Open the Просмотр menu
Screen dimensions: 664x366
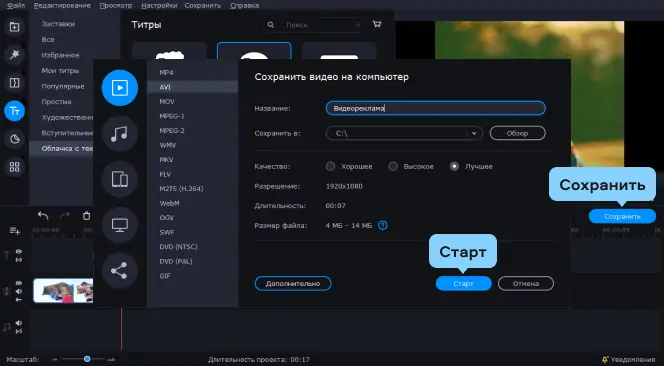(116, 6)
